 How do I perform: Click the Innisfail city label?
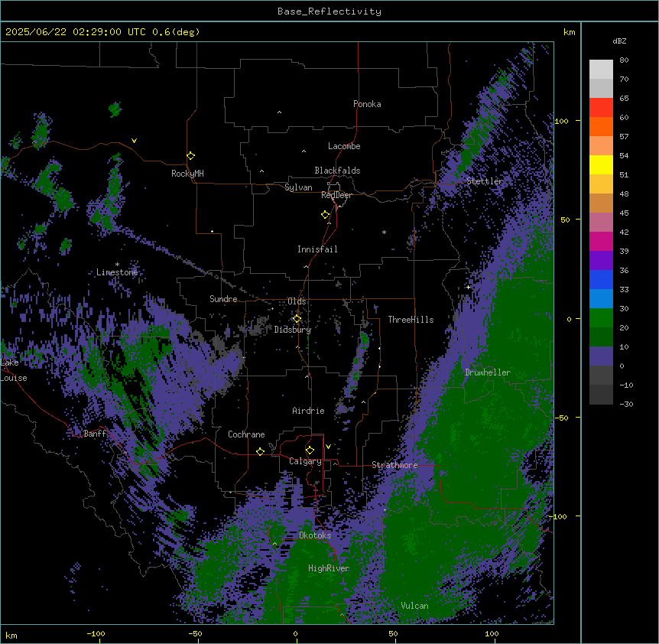pos(317,249)
